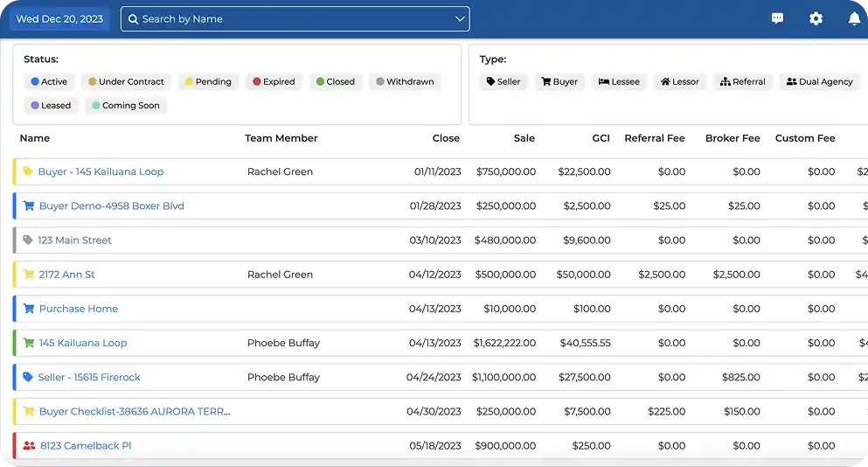Toggle the Active status filter
868x467 pixels.
click(48, 81)
